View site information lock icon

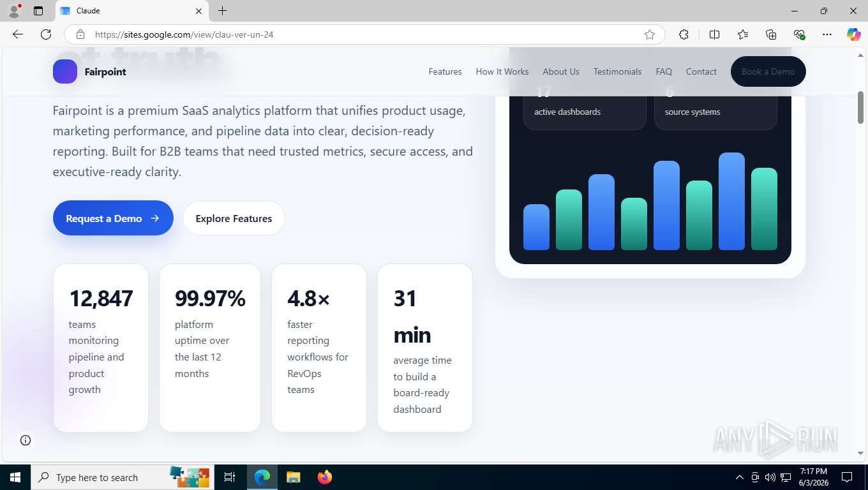click(x=80, y=34)
